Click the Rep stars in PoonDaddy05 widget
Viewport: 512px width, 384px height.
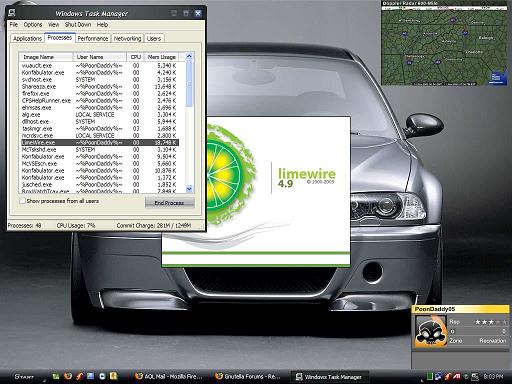pos(490,322)
